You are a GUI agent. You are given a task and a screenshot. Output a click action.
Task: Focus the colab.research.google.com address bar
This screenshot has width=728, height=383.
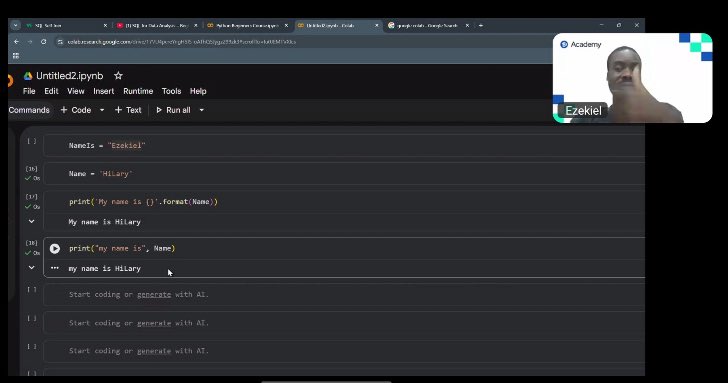pos(182,42)
